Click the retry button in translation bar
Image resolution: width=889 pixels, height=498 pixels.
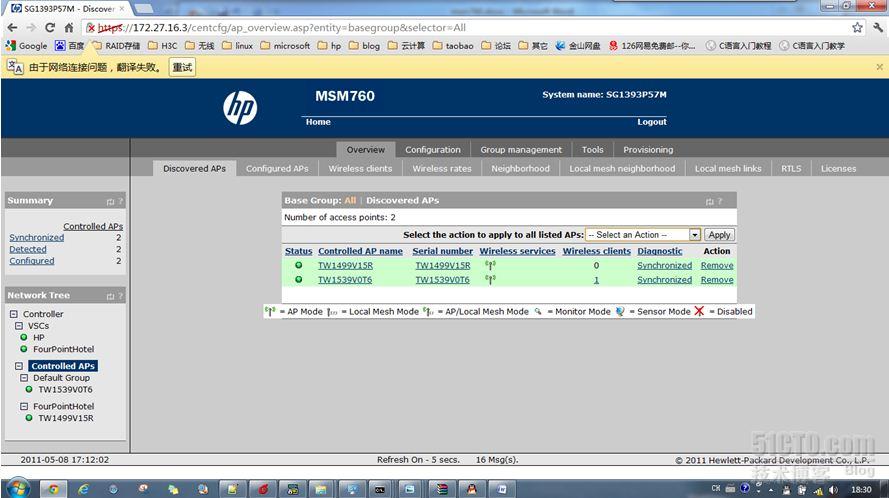[182, 67]
